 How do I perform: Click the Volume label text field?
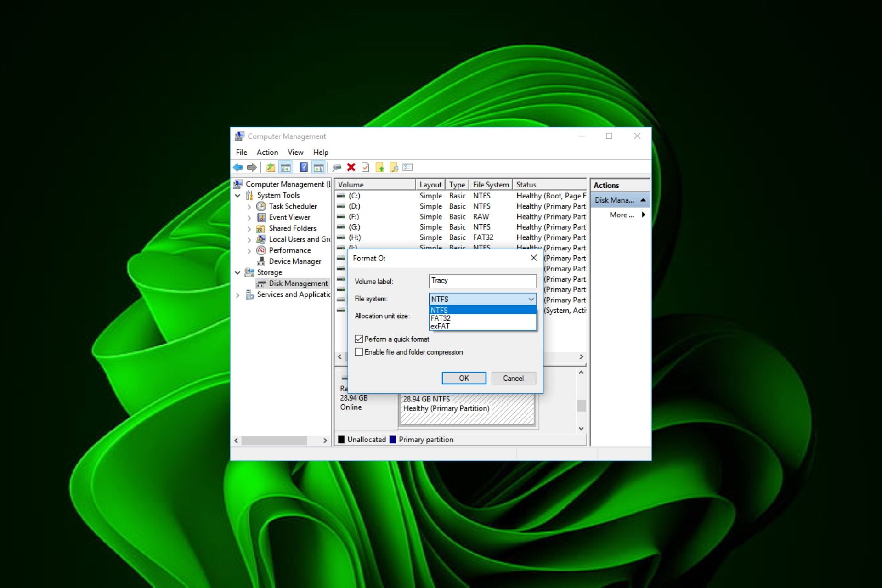[x=482, y=281]
